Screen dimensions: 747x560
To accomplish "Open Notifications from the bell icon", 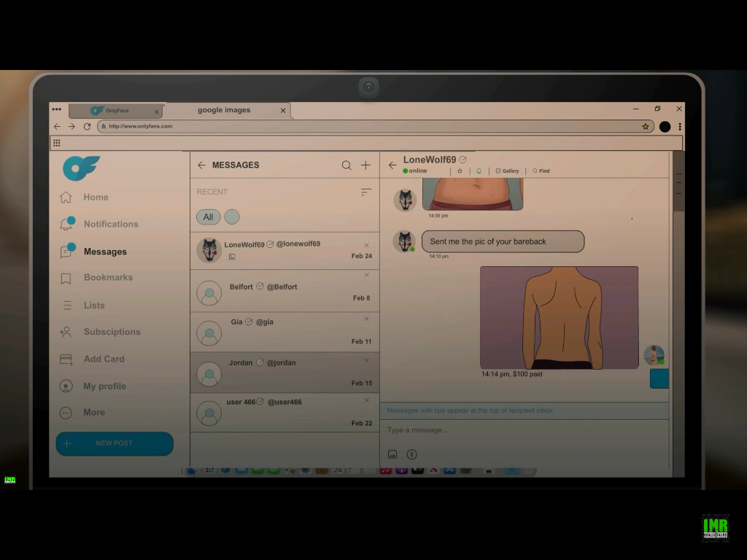I will point(66,223).
